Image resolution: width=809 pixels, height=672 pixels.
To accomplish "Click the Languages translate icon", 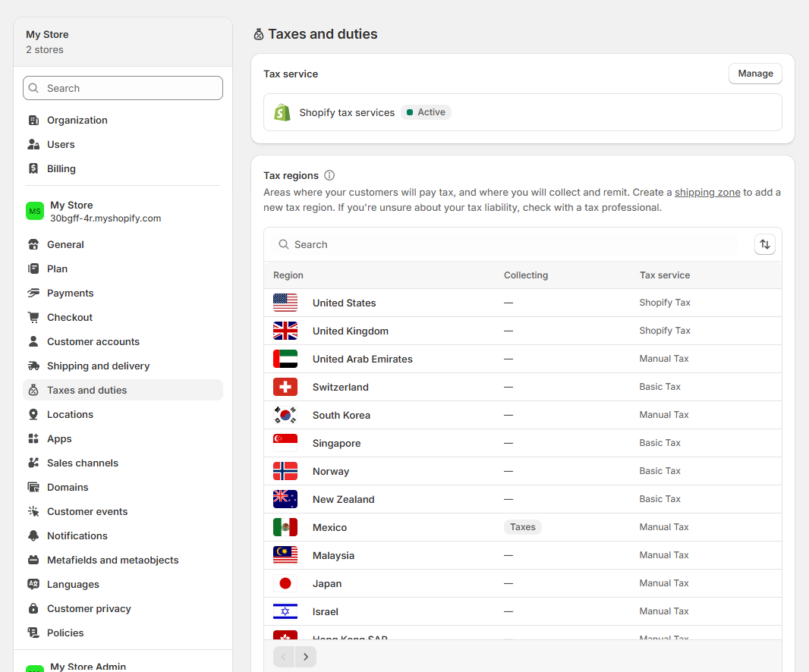I will [33, 584].
